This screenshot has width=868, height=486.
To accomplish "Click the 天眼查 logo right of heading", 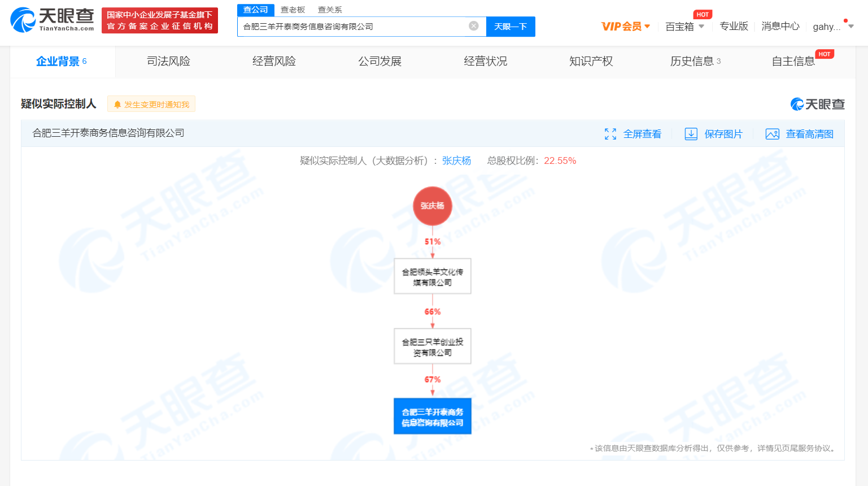I will (x=818, y=104).
